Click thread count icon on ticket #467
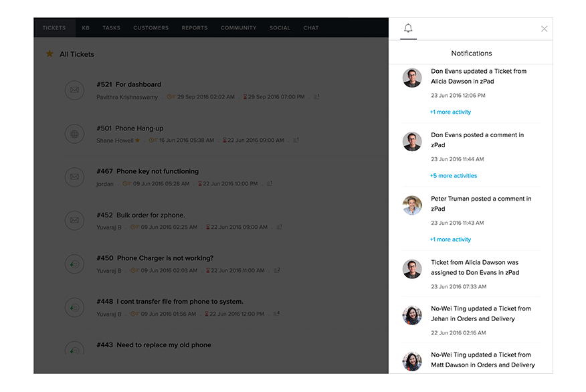This screenshot has width=586, height=392. [x=270, y=183]
